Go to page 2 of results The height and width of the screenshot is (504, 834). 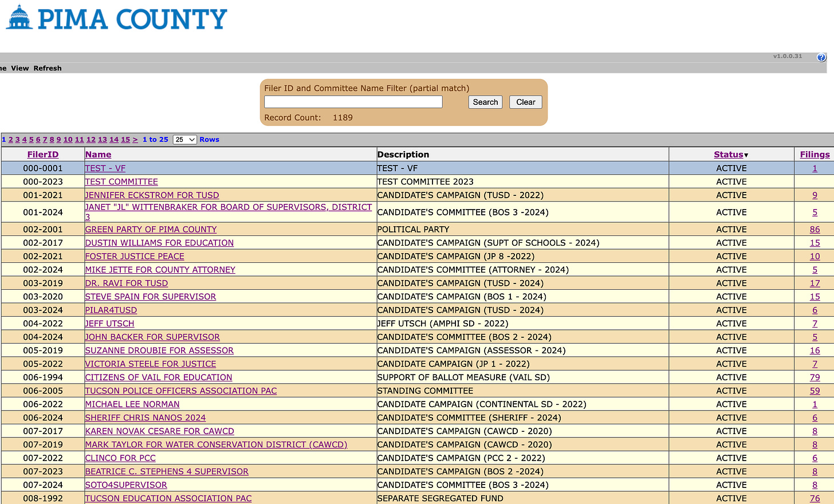click(x=10, y=140)
